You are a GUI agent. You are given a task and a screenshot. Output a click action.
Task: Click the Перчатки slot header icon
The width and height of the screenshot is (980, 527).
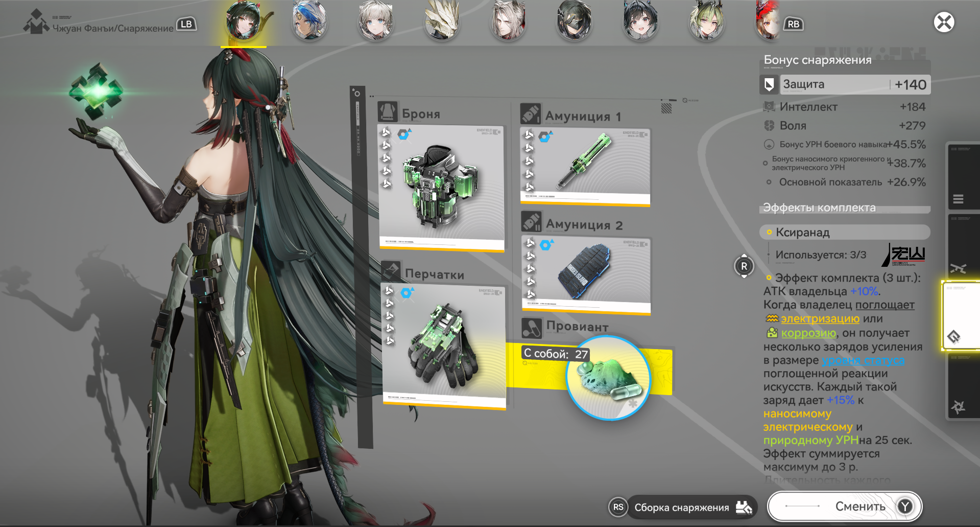pyautogui.click(x=391, y=270)
